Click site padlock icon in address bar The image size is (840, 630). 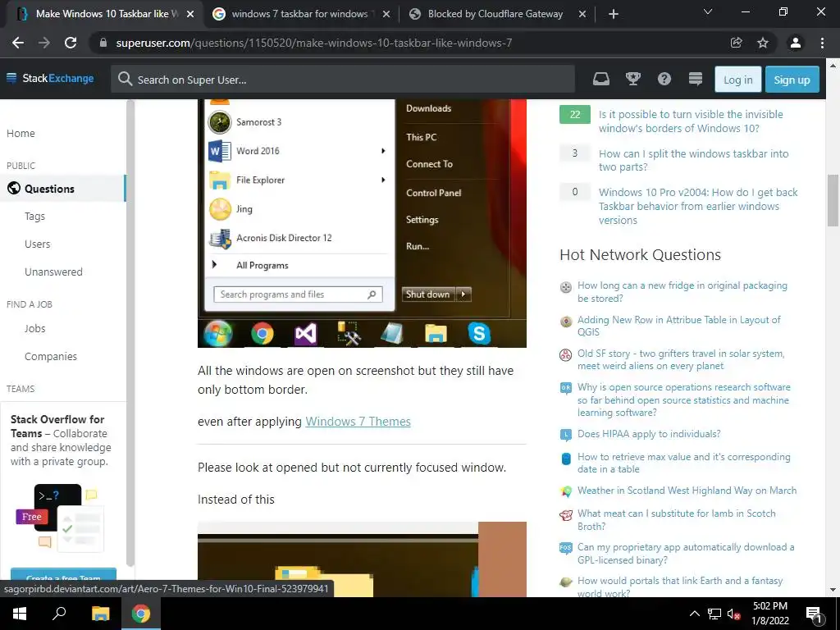point(103,43)
